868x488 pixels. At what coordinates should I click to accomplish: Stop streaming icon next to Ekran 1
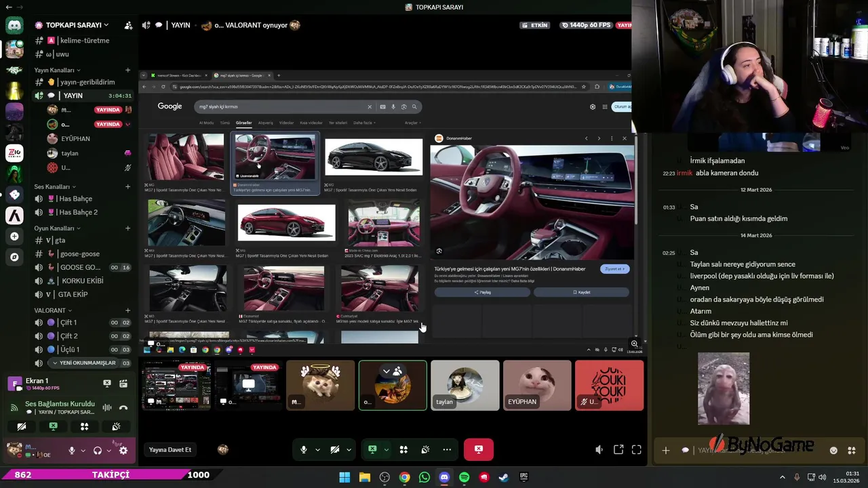click(106, 384)
